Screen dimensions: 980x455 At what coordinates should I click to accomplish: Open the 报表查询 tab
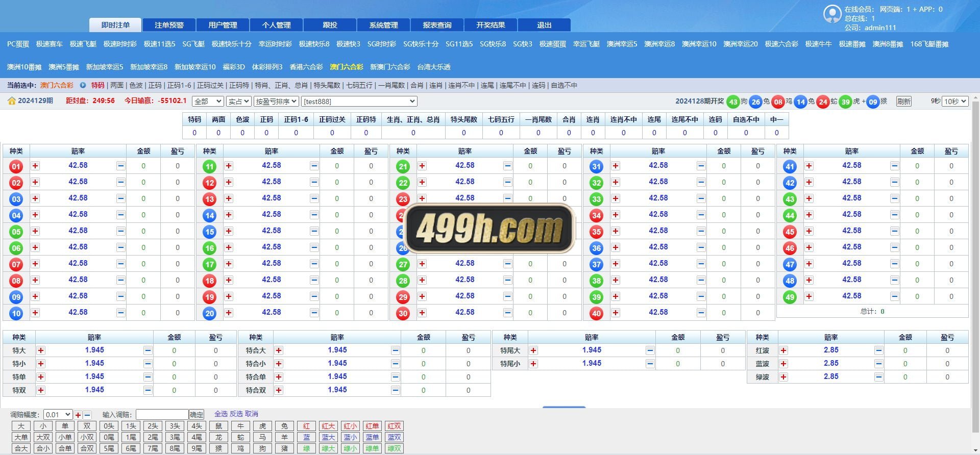point(437,25)
